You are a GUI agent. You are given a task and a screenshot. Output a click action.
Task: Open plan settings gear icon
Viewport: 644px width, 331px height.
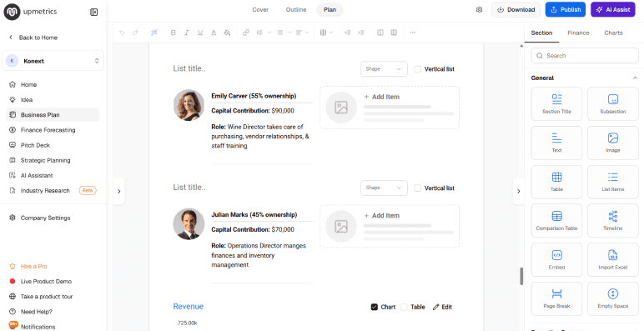[x=479, y=10]
